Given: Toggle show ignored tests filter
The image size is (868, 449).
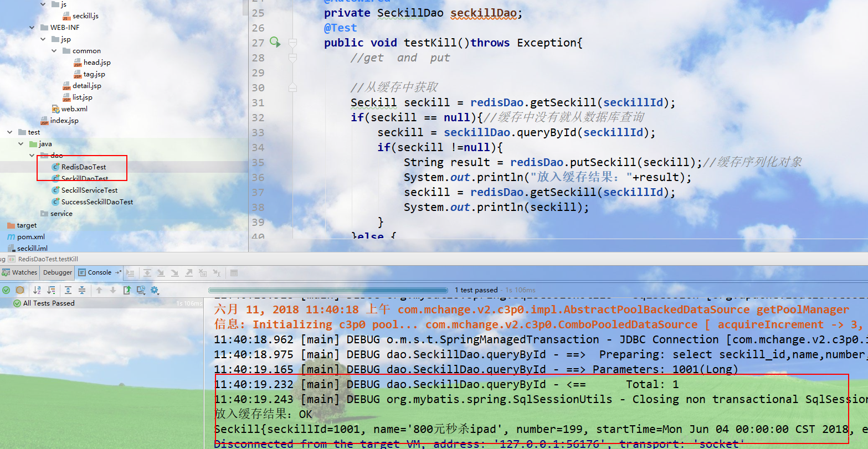Looking at the screenshot, I should (x=20, y=290).
